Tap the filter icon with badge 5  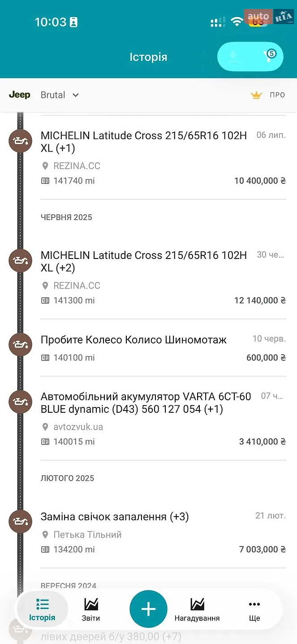269,56
